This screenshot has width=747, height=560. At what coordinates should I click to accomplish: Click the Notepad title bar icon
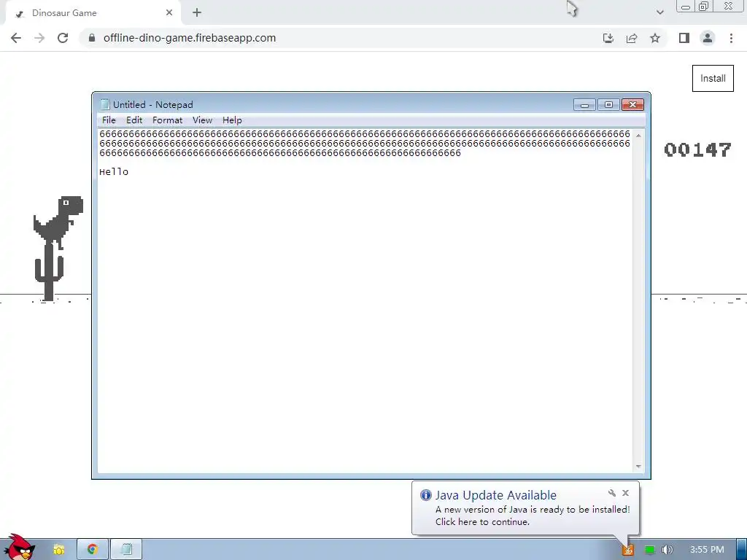pyautogui.click(x=105, y=104)
